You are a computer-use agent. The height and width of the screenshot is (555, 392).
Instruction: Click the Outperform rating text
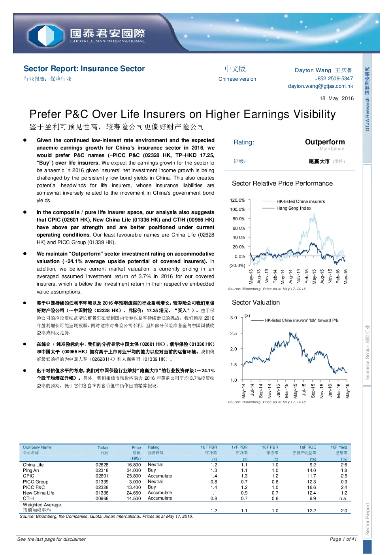click(325, 142)
